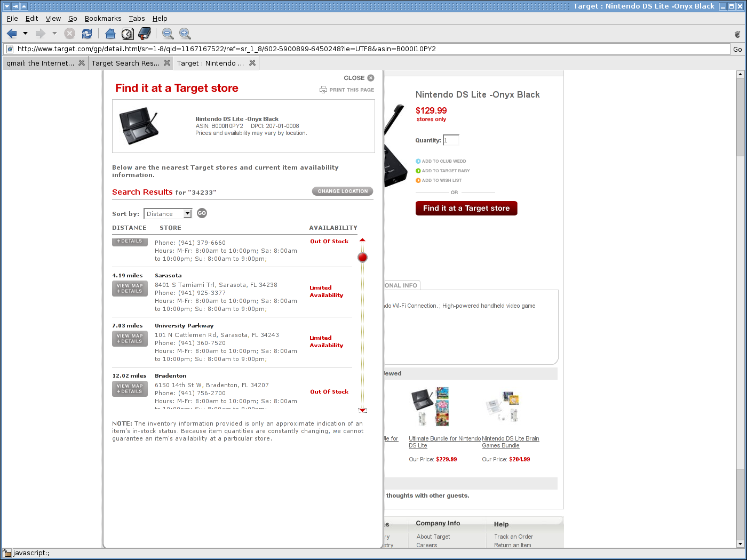Click VIEW MAP + DETAILS for University Parkway

click(x=130, y=339)
